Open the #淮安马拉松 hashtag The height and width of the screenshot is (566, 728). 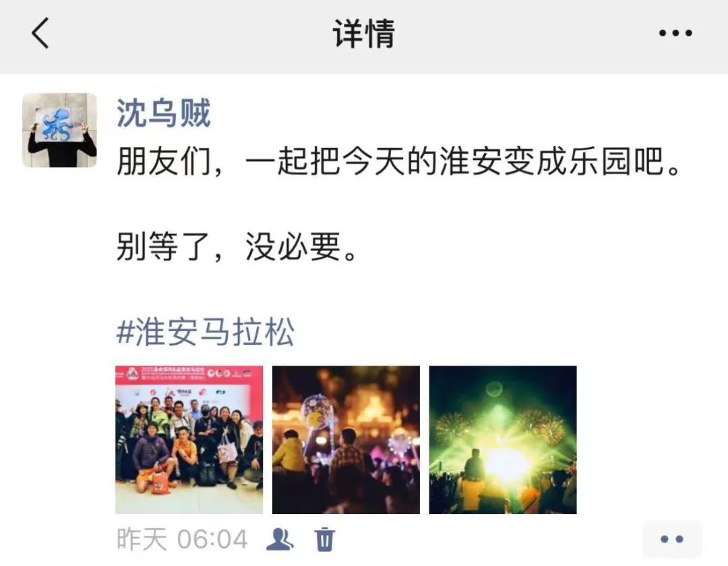pos(205,332)
